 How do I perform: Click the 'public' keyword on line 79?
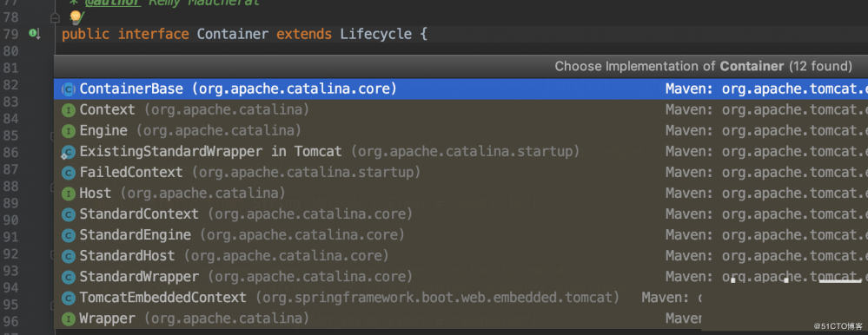click(x=86, y=35)
